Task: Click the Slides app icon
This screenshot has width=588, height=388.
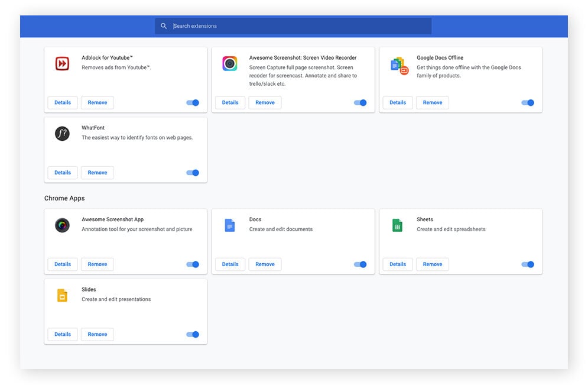Action: point(62,295)
